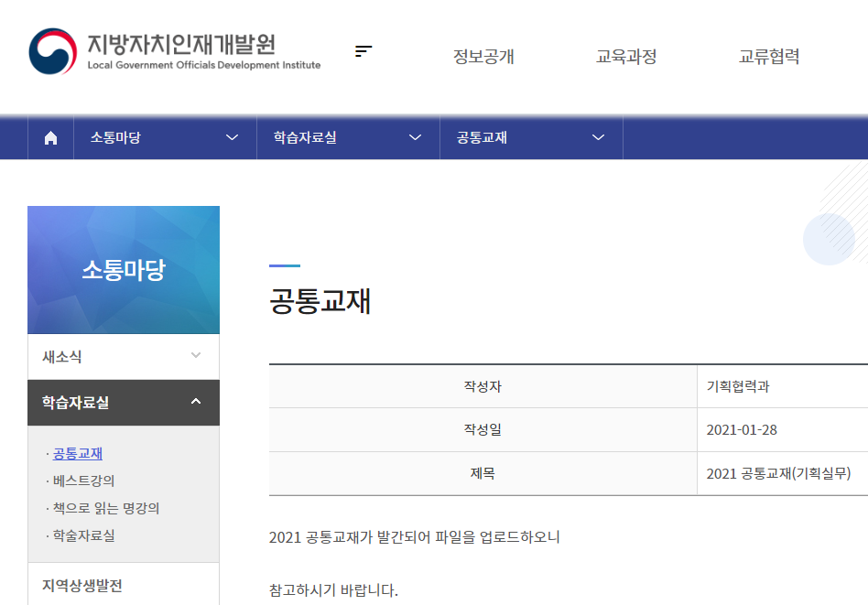Image resolution: width=868 pixels, height=605 pixels.
Task: Select the line about 2021 공통교재가 발간되어
Action: (x=414, y=537)
